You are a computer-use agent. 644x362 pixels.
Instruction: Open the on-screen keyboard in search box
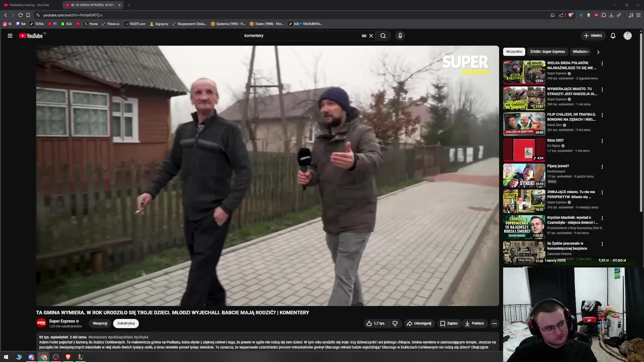pyautogui.click(x=364, y=36)
